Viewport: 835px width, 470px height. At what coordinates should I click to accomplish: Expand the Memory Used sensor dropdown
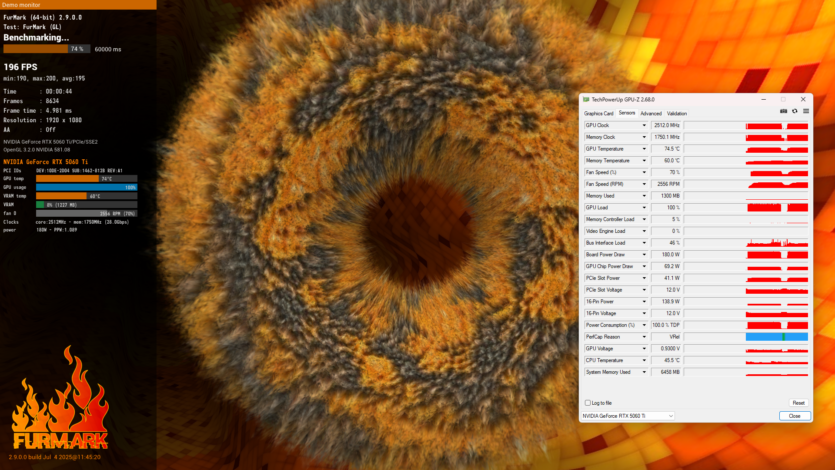point(644,196)
